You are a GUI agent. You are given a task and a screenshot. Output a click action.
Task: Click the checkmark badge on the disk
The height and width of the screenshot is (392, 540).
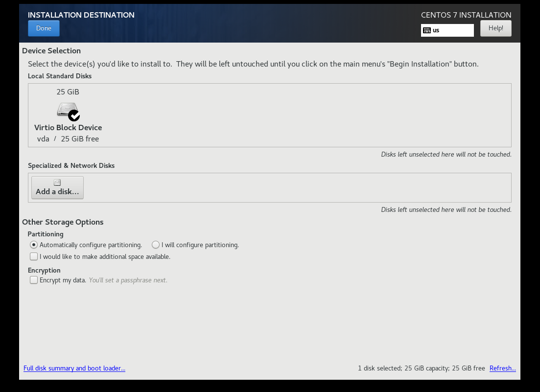[74, 115]
